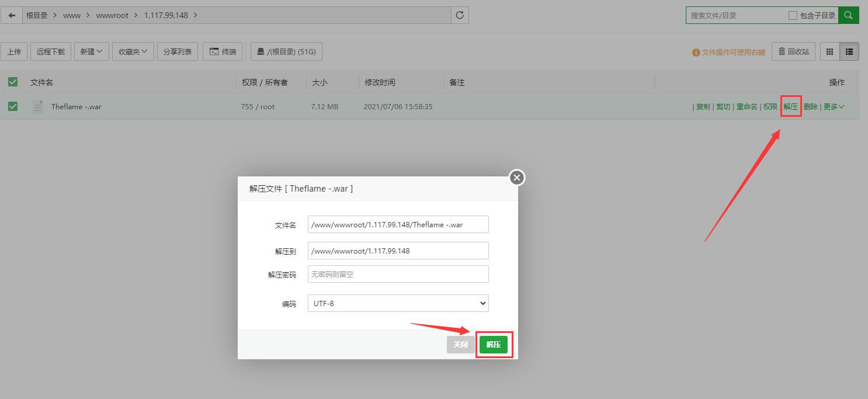This screenshot has width=868, height=399.
Task: Click the 权限 / 所有者 column header
Action: pyautogui.click(x=265, y=82)
